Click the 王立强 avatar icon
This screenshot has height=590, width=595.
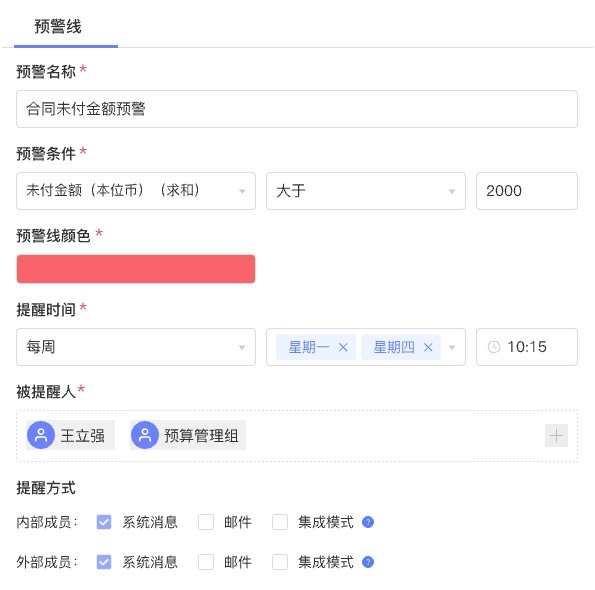click(41, 435)
